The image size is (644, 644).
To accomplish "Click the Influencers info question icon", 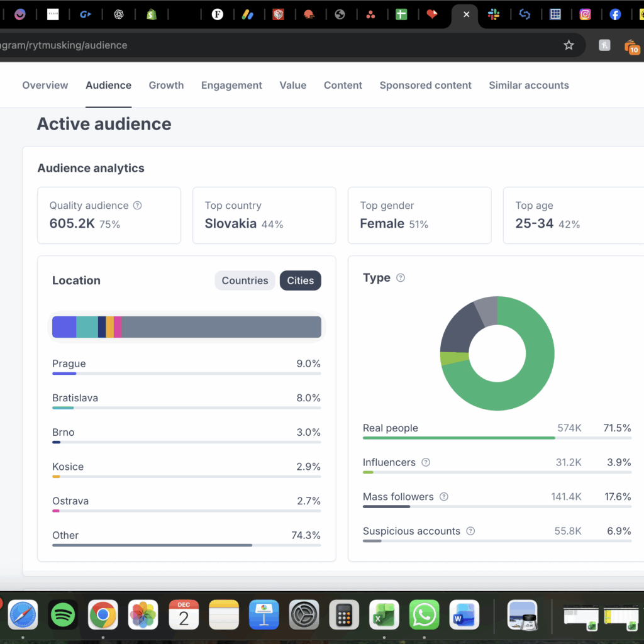I will coord(426,462).
